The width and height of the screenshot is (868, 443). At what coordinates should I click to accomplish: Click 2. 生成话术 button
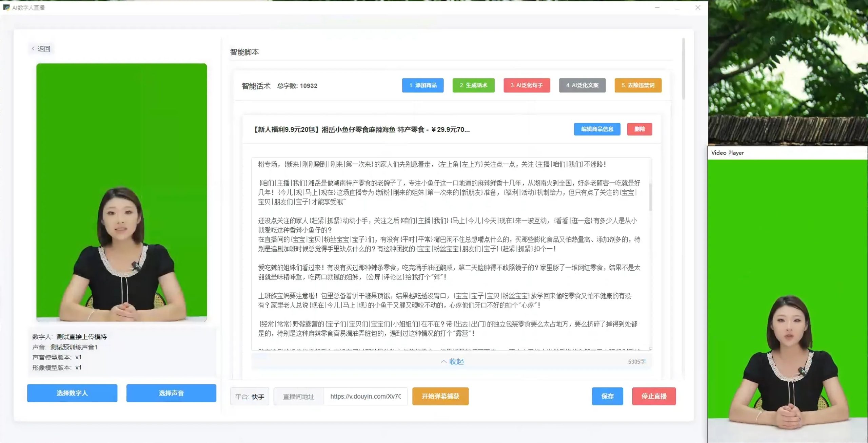tap(473, 85)
